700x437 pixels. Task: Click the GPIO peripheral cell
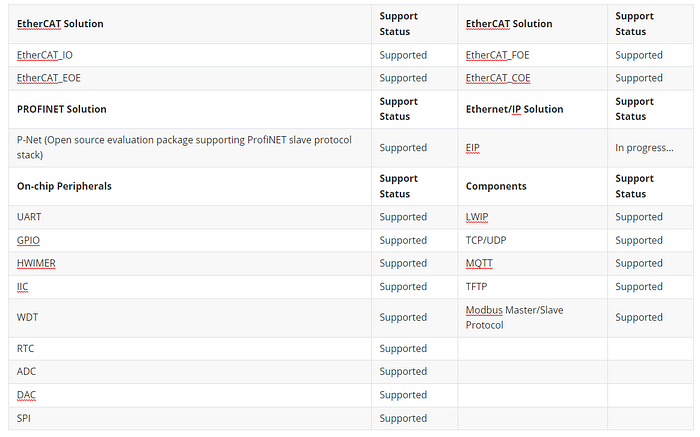[29, 240]
